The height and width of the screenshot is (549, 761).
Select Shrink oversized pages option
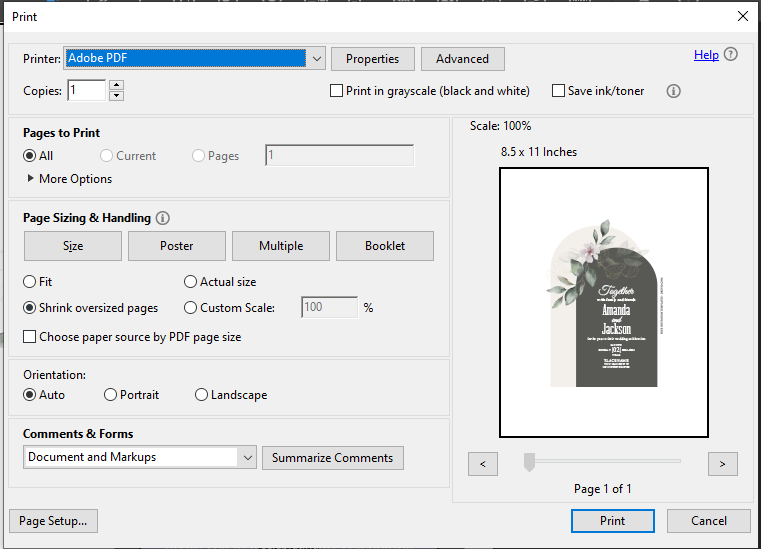30,308
